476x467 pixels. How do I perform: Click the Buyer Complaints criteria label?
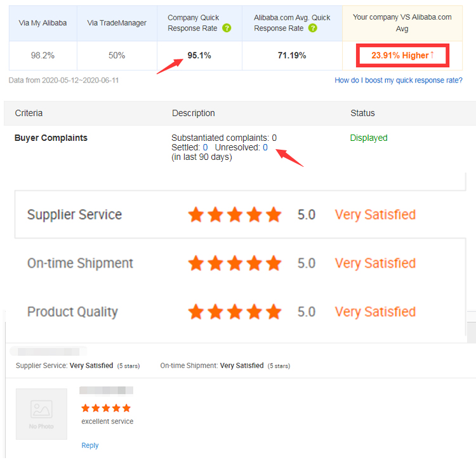tap(51, 138)
